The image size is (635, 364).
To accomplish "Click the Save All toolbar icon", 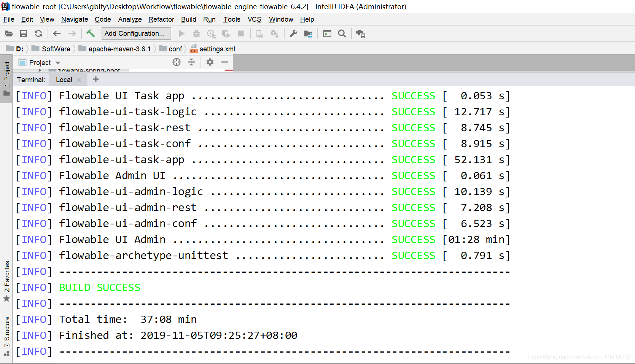I will point(24,34).
